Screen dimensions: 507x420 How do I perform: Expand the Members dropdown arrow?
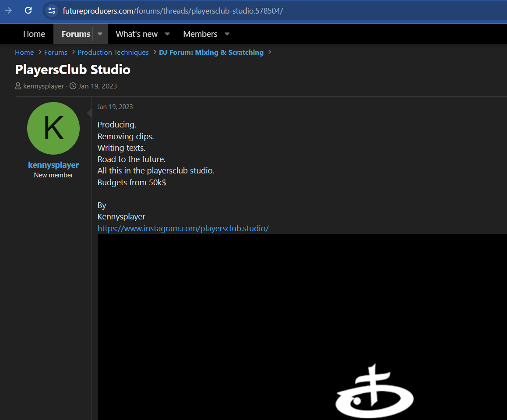pos(227,34)
